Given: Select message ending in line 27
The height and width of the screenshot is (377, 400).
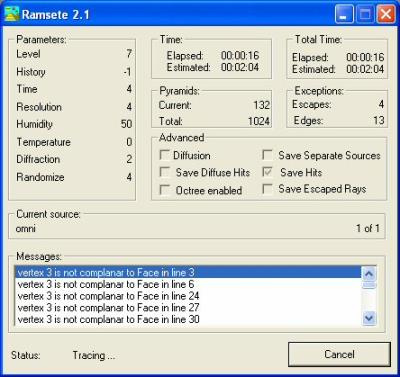Looking at the screenshot, I should pos(188,308).
